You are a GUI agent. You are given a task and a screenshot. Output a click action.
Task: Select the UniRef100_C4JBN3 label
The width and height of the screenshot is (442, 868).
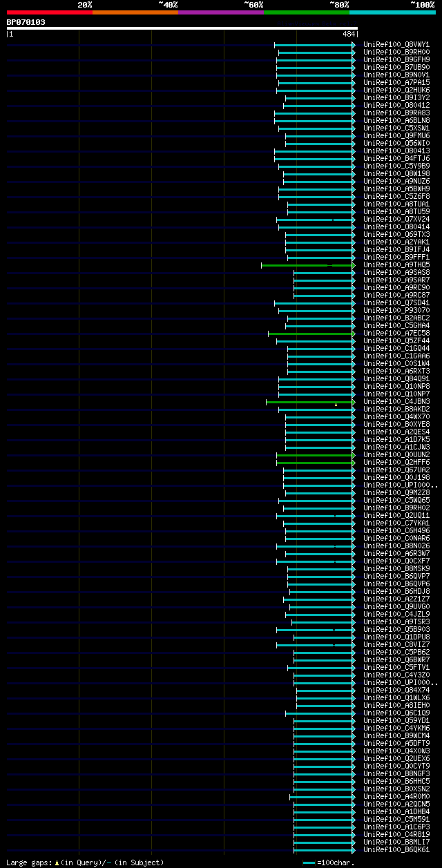point(396,401)
